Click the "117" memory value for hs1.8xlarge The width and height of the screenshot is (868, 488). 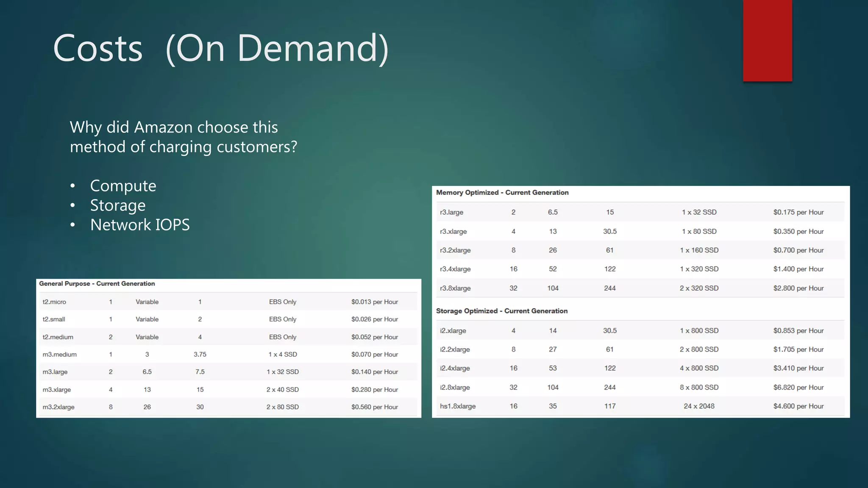[x=610, y=406]
